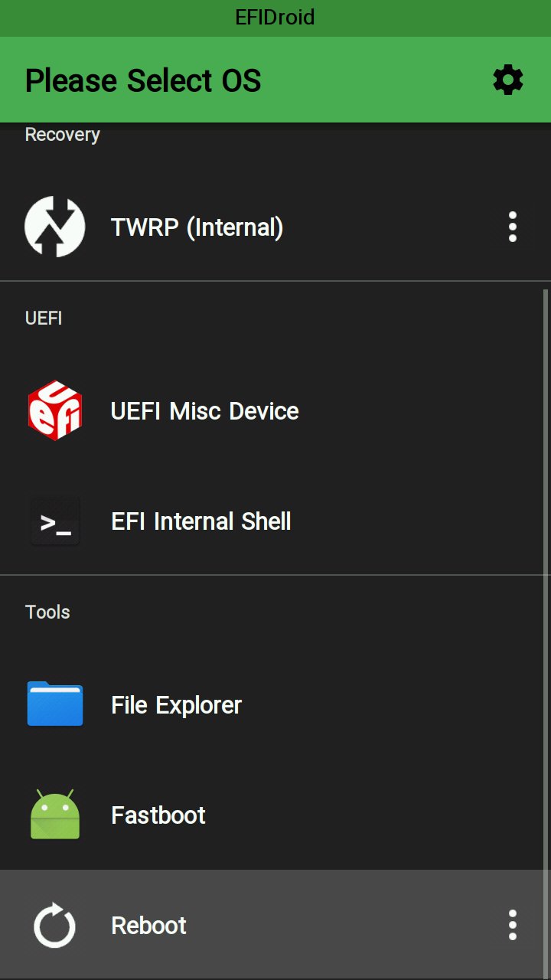Click the TWRP recovery logo icon
This screenshot has height=980, width=551.
pyautogui.click(x=54, y=227)
